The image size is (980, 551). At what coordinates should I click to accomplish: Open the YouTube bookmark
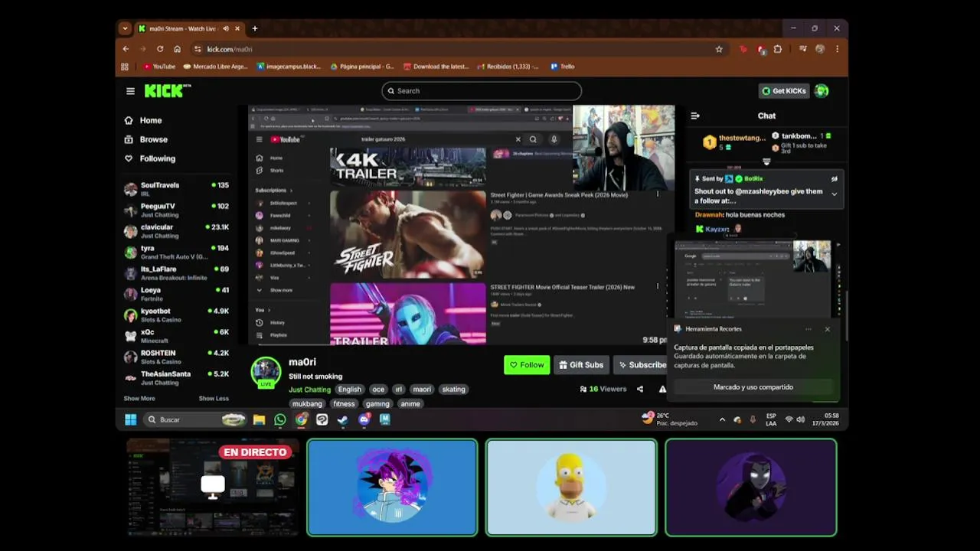coord(158,67)
